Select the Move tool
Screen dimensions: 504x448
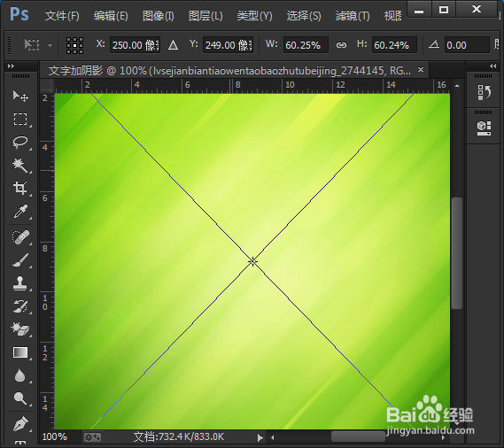(20, 96)
